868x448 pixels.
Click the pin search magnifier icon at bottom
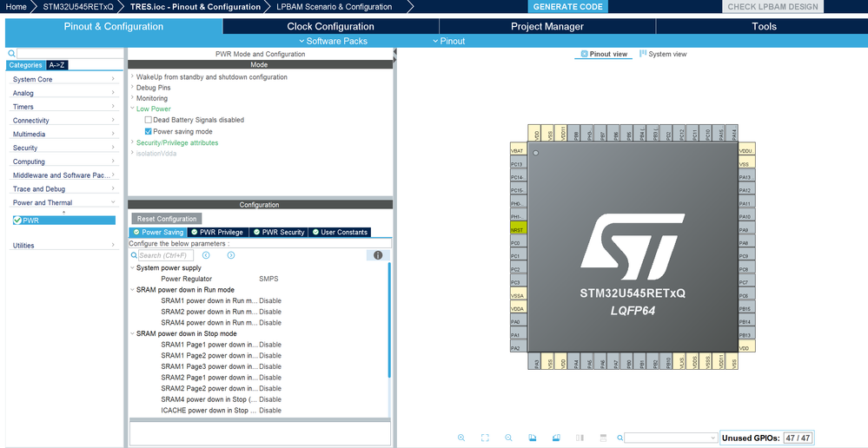(620, 438)
